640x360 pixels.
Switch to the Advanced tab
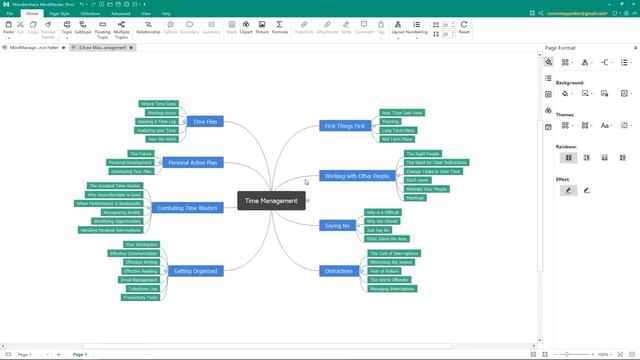point(121,13)
